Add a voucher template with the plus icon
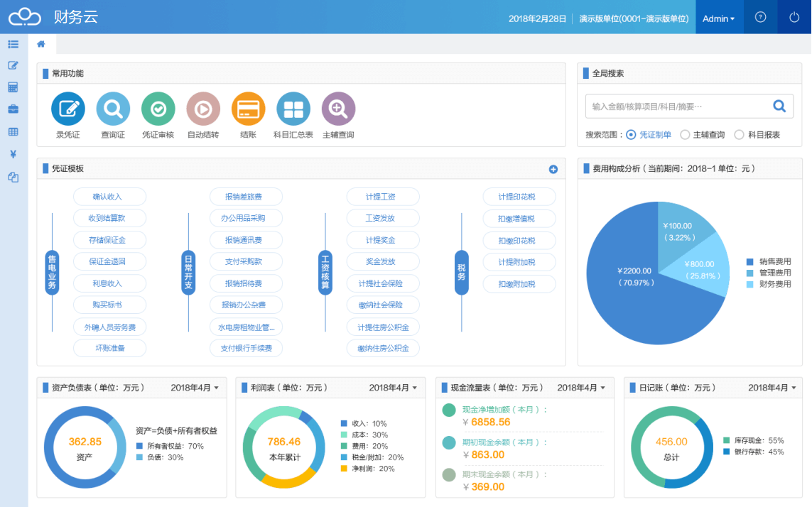 click(x=553, y=169)
